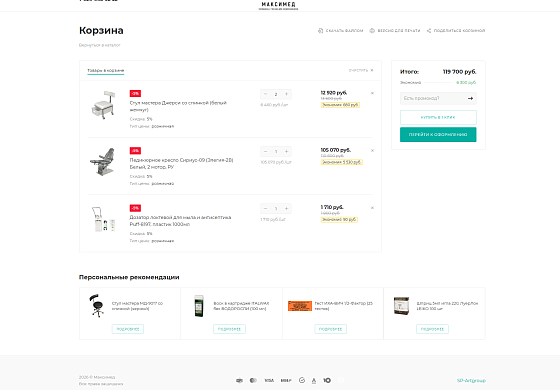The height and width of the screenshot is (390, 560).
Task: Decrease quantity of the elbow dispenser Puff-8197
Action: (265, 209)
